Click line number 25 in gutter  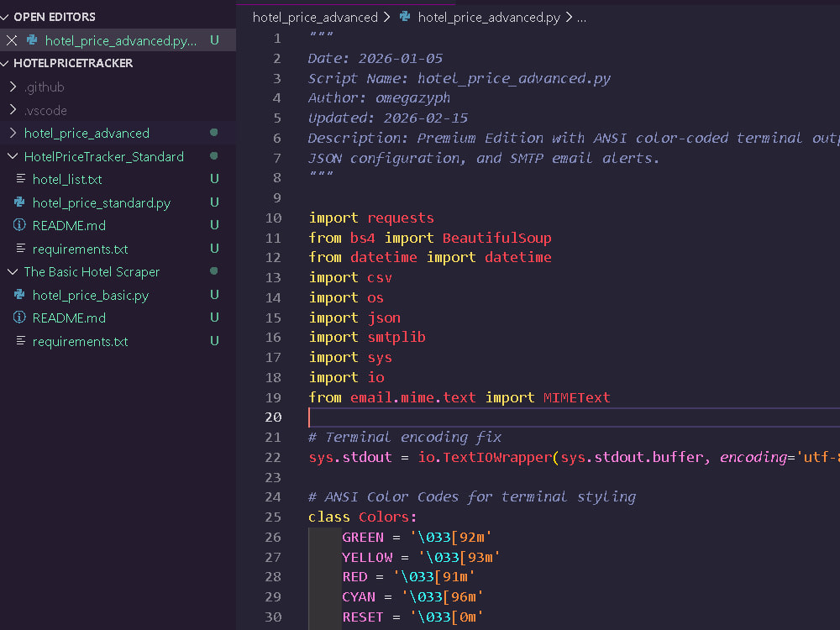point(273,517)
